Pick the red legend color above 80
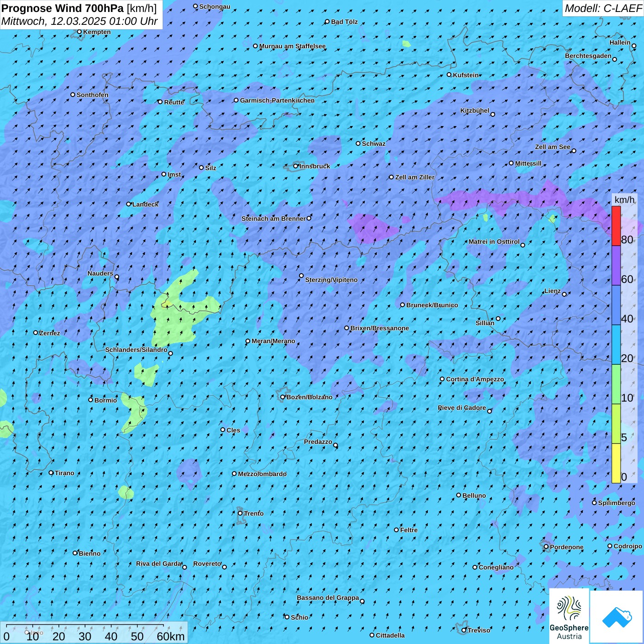The image size is (644, 644). (616, 226)
